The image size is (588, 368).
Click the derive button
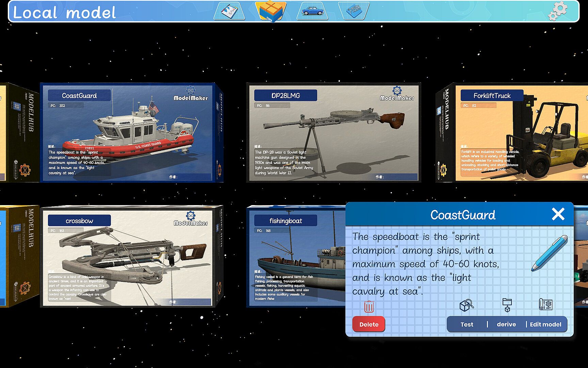506,324
